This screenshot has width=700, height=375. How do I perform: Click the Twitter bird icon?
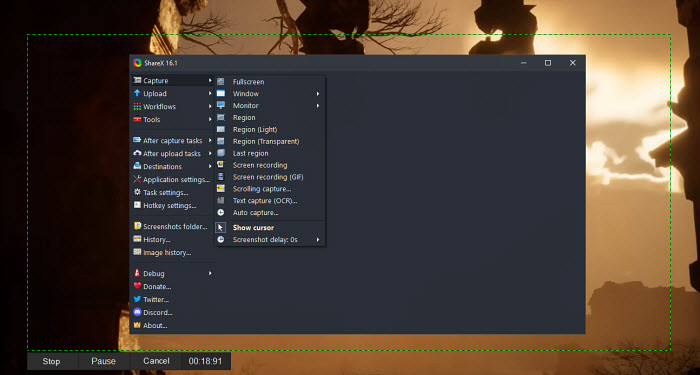click(x=137, y=299)
